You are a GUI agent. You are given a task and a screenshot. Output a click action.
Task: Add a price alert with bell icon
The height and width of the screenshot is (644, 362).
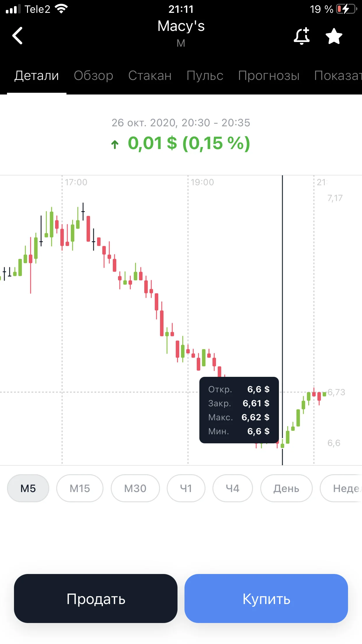[x=301, y=36]
